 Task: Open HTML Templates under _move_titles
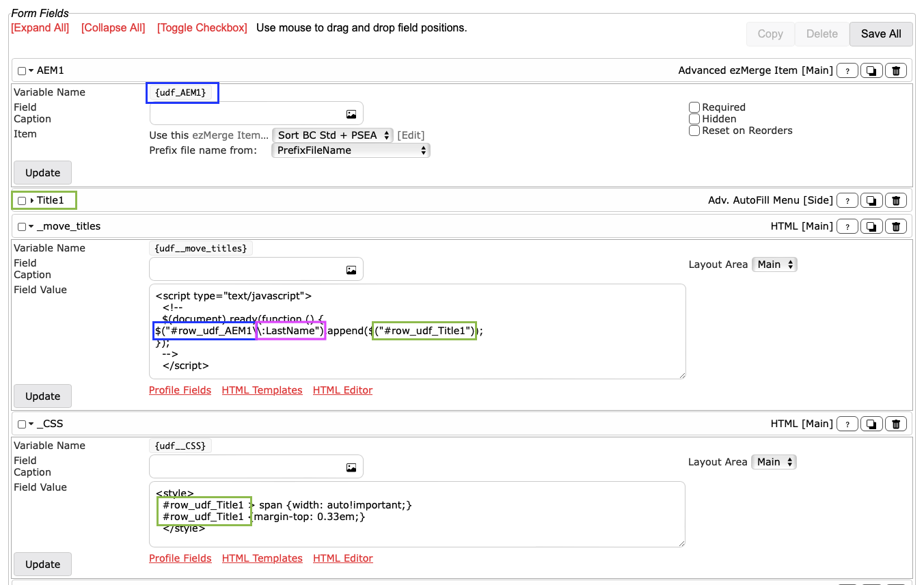262,390
